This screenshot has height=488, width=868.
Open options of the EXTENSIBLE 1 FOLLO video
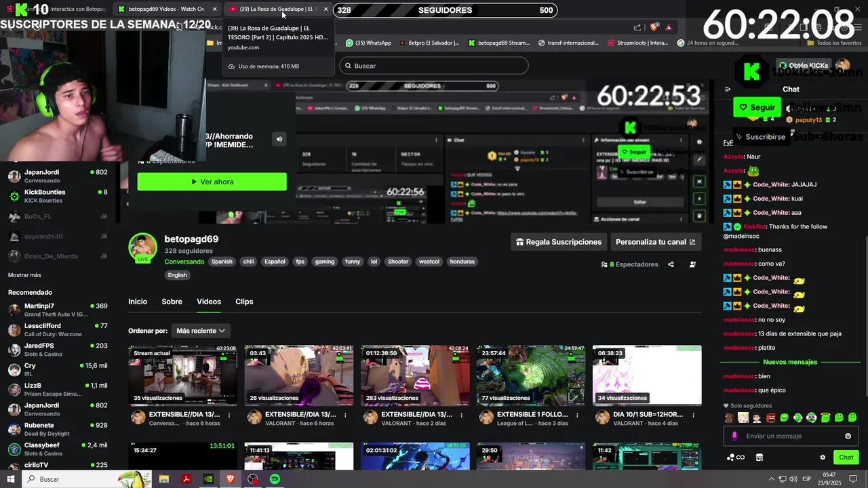pos(577,415)
